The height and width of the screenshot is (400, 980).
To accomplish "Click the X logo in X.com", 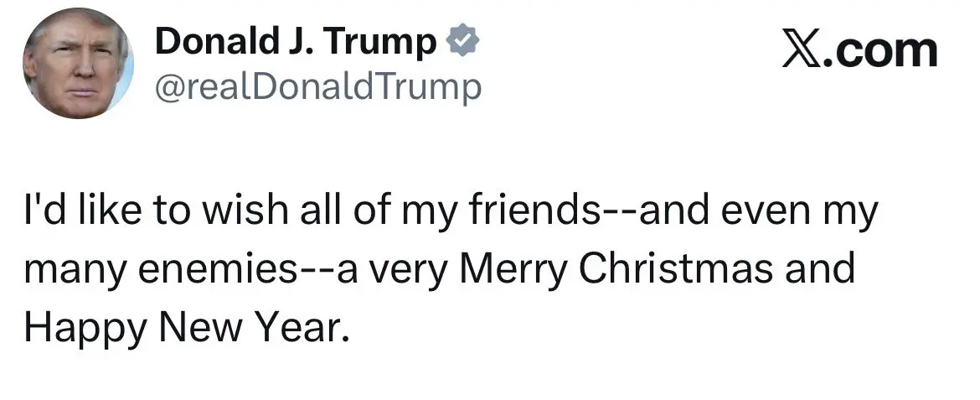I will 804,50.
